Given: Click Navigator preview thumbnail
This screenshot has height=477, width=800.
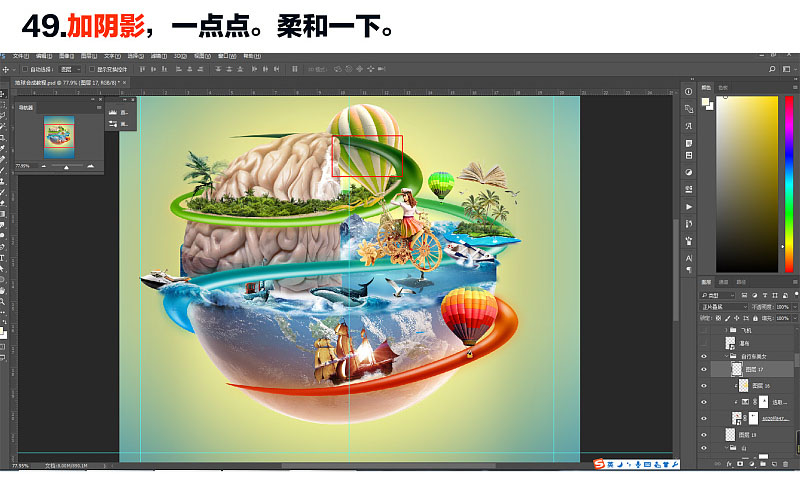Looking at the screenshot, I should click(x=59, y=137).
